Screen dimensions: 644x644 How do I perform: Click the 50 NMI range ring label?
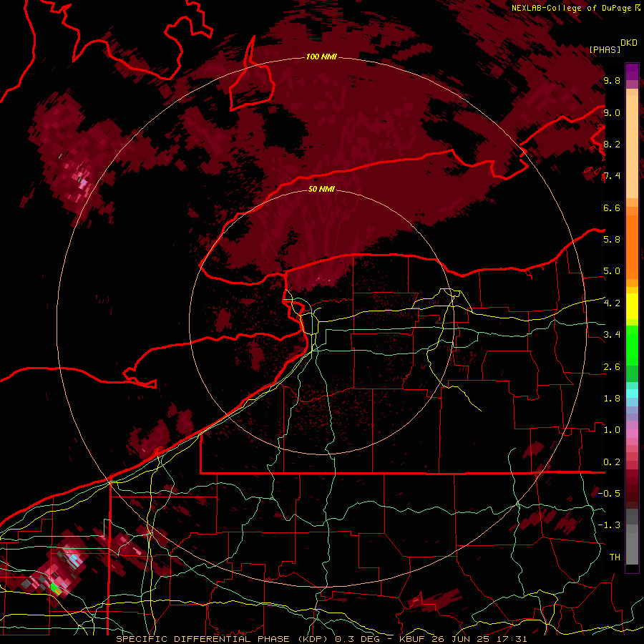coord(321,190)
